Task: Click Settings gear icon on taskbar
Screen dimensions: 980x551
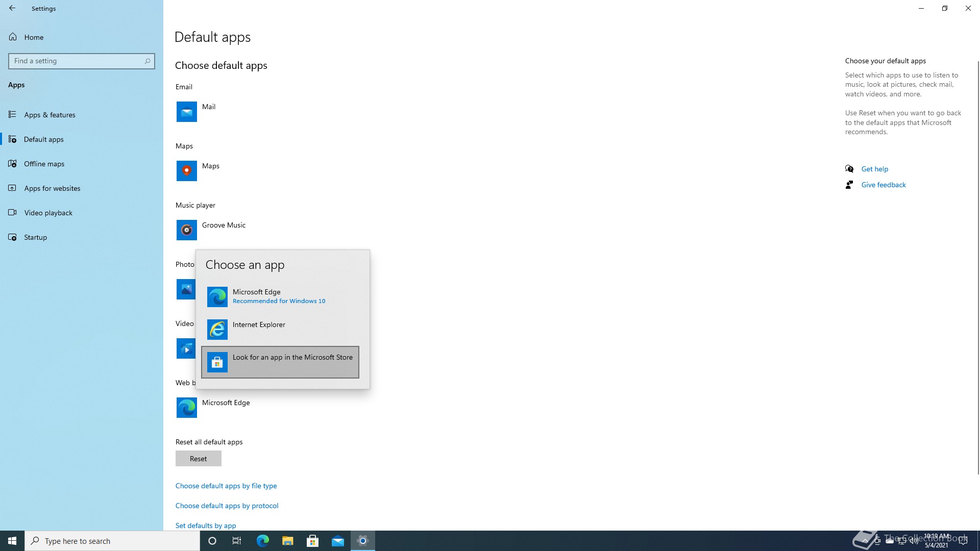Action: pyautogui.click(x=363, y=541)
